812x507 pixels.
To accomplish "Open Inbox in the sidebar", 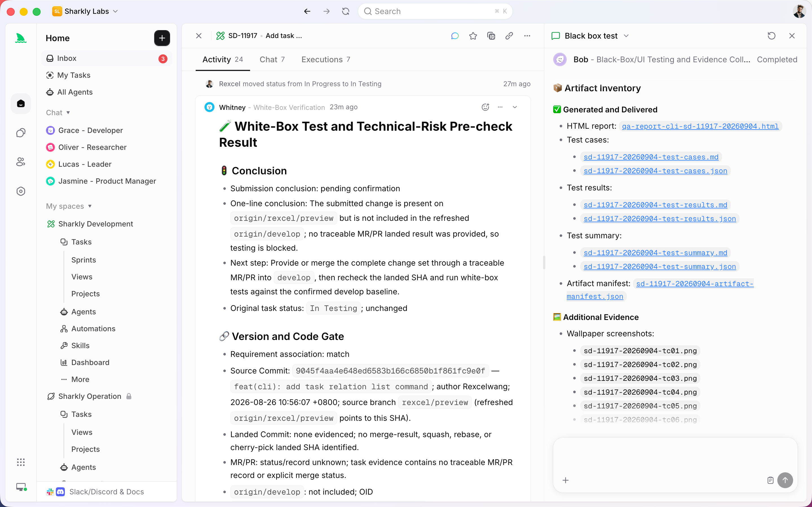I will click(106, 58).
